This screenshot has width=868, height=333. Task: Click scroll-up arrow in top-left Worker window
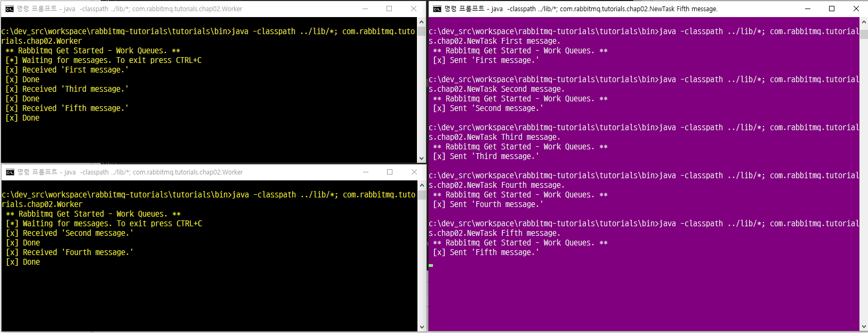click(x=422, y=22)
